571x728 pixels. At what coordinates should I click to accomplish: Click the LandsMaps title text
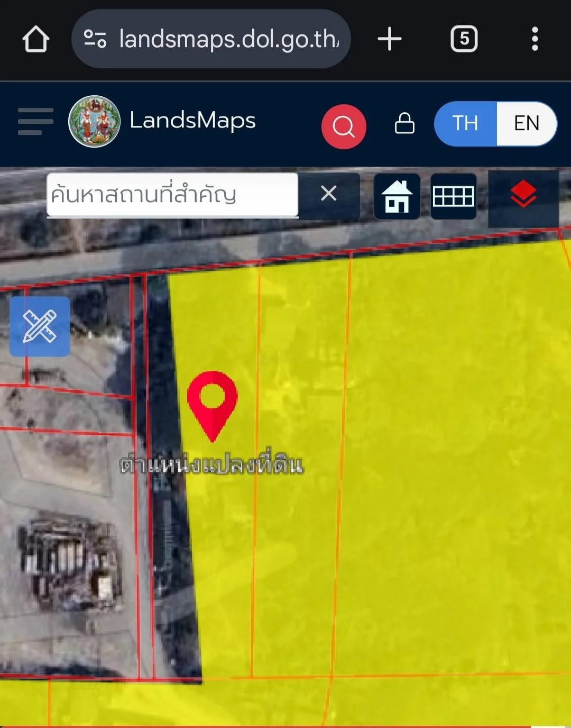(192, 121)
